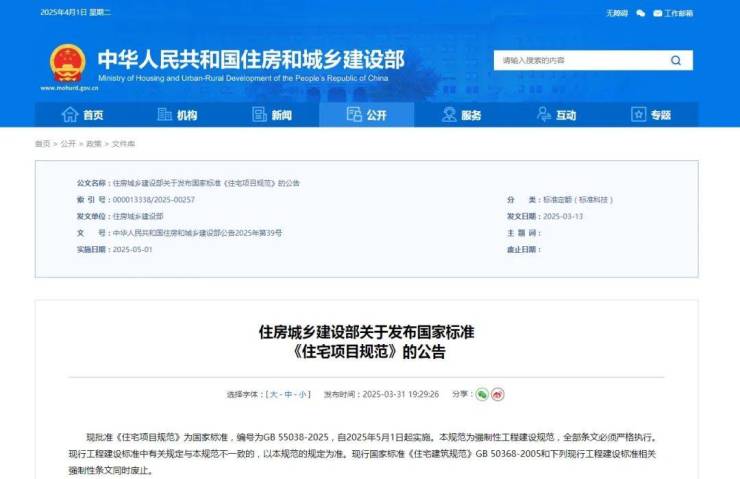Click the work mailbox envelope icon

657,13
